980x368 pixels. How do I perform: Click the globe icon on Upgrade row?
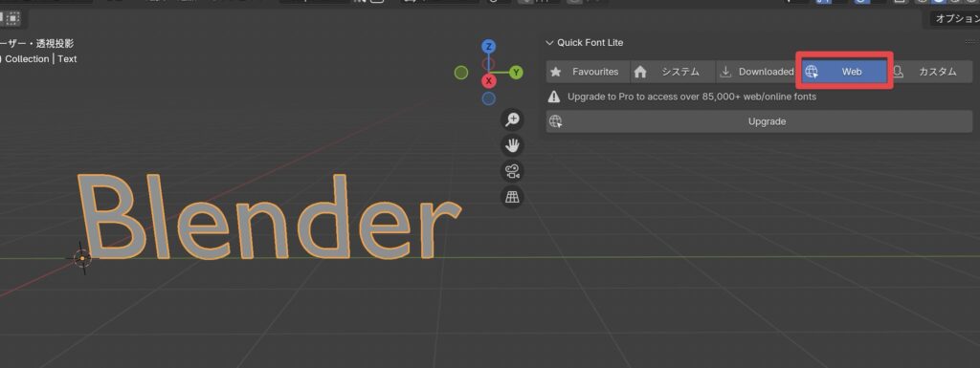pyautogui.click(x=555, y=121)
